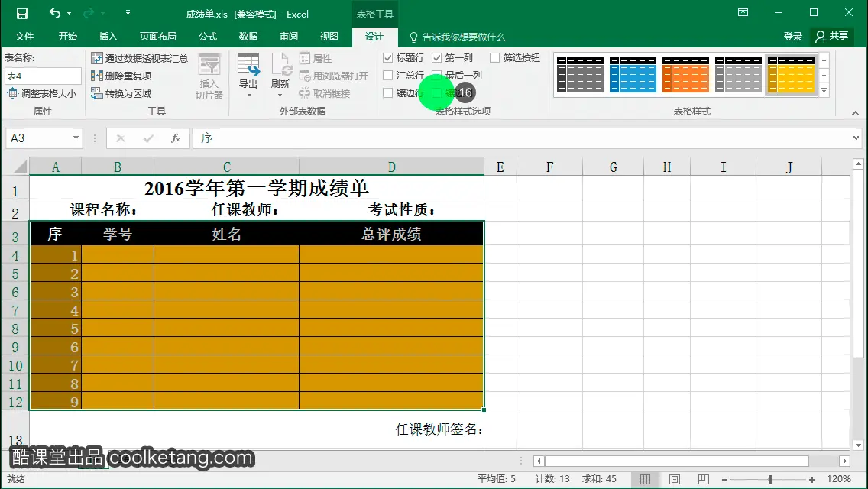Click horizontal scrollbar right arrow
Viewport: 868px width, 489px height.
coord(844,461)
